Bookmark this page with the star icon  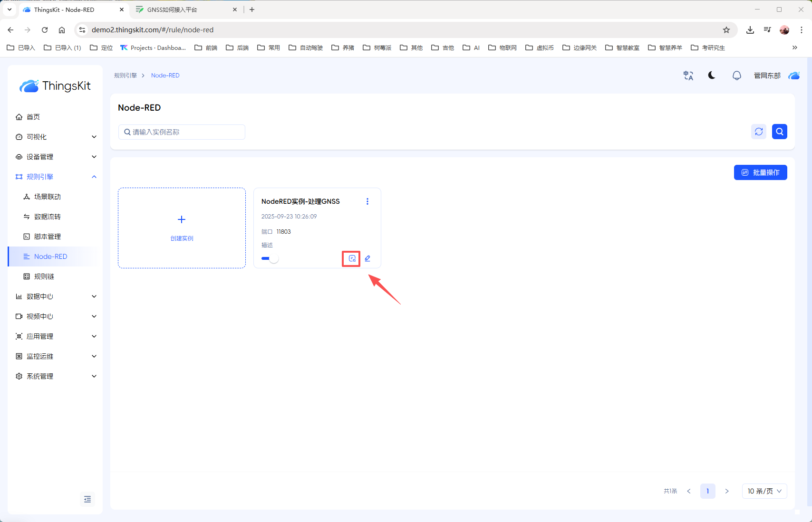click(x=726, y=30)
